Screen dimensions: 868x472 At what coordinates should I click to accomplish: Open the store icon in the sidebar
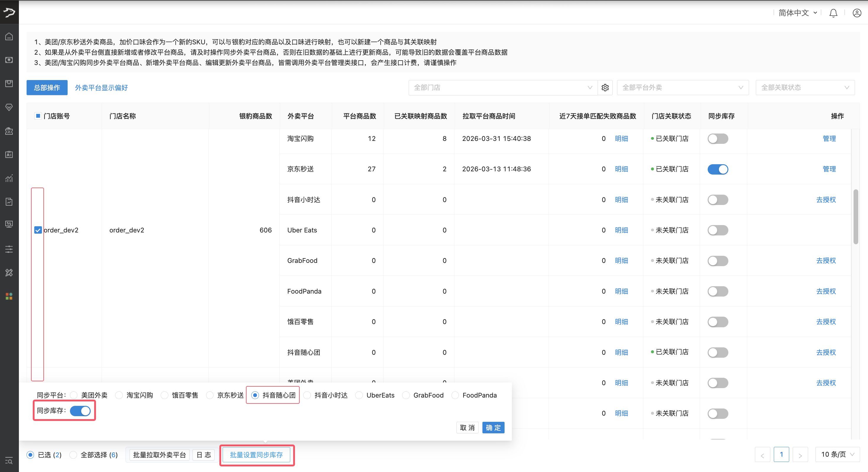[9, 131]
